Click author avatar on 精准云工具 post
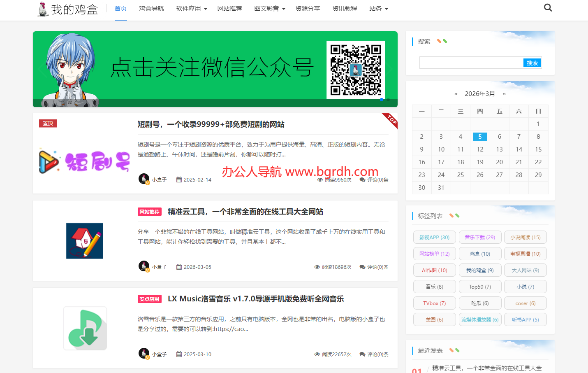The width and height of the screenshot is (588, 373). tap(144, 266)
